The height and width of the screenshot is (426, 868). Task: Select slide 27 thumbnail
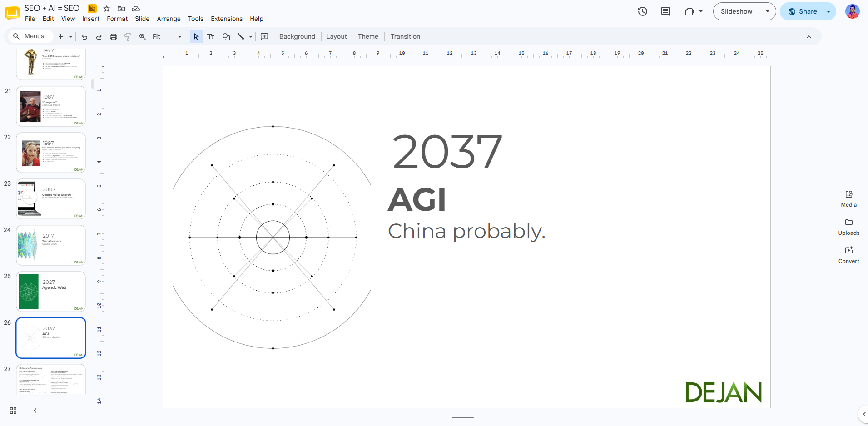[x=51, y=379]
